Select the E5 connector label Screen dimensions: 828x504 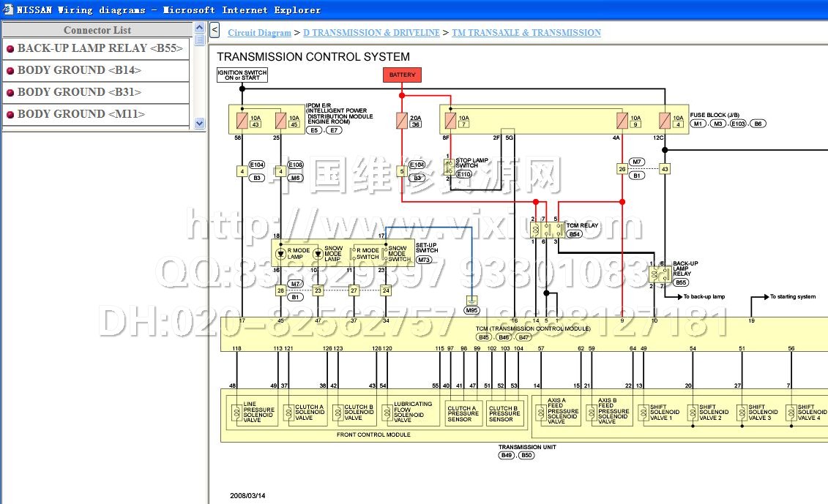click(315, 129)
